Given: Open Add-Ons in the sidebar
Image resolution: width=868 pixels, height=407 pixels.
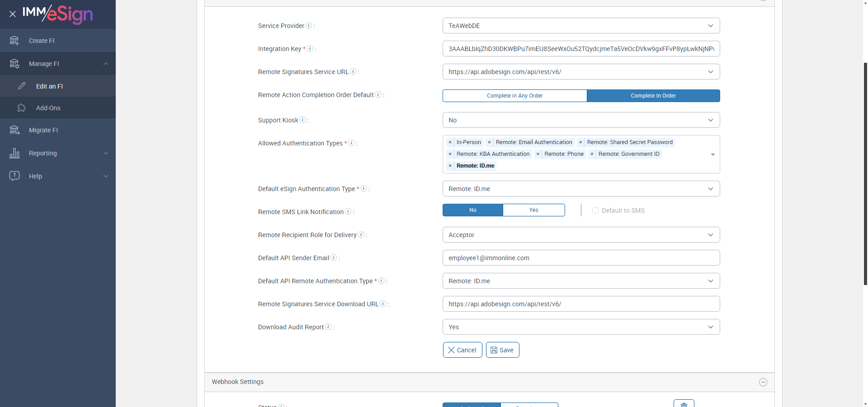Looking at the screenshot, I should tap(48, 108).
